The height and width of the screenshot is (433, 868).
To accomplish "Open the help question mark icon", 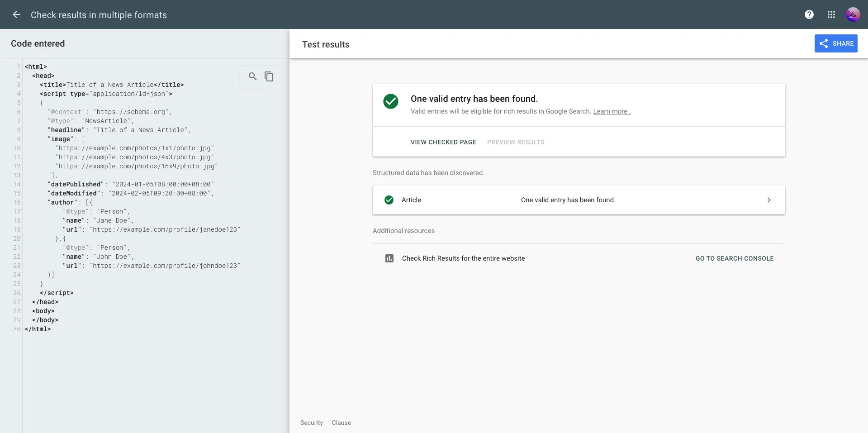I will point(809,14).
